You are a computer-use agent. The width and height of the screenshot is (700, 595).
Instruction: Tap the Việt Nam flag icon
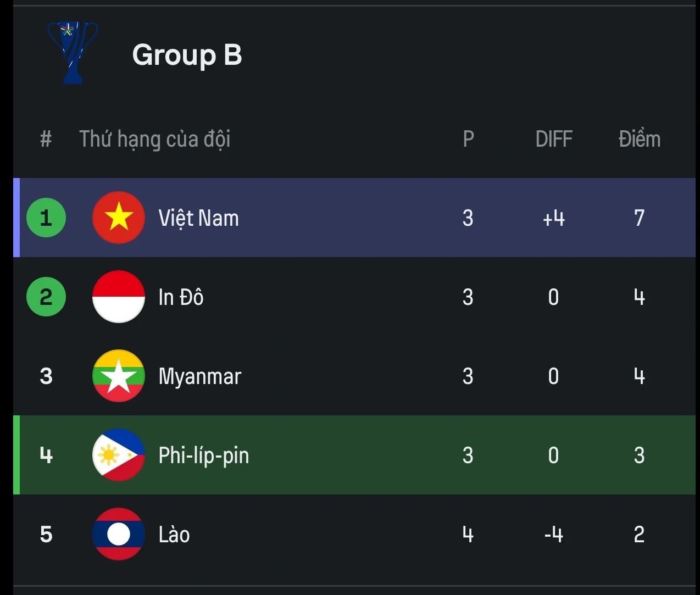tap(119, 218)
